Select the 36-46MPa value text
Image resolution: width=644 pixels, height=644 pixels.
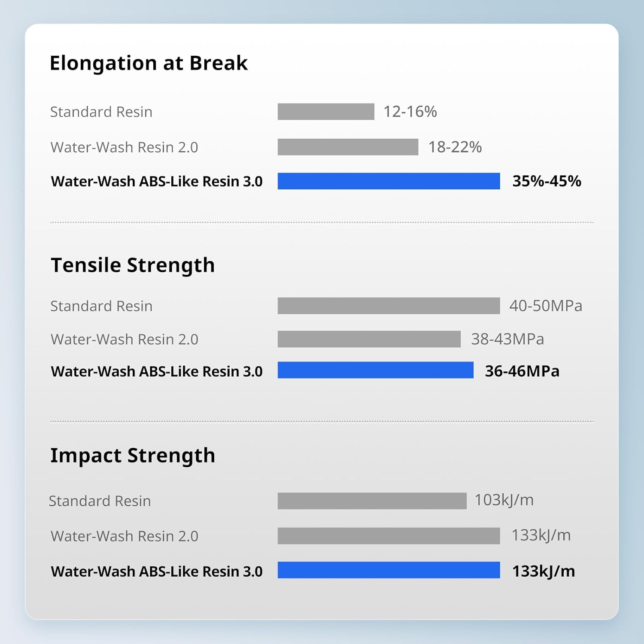point(522,371)
